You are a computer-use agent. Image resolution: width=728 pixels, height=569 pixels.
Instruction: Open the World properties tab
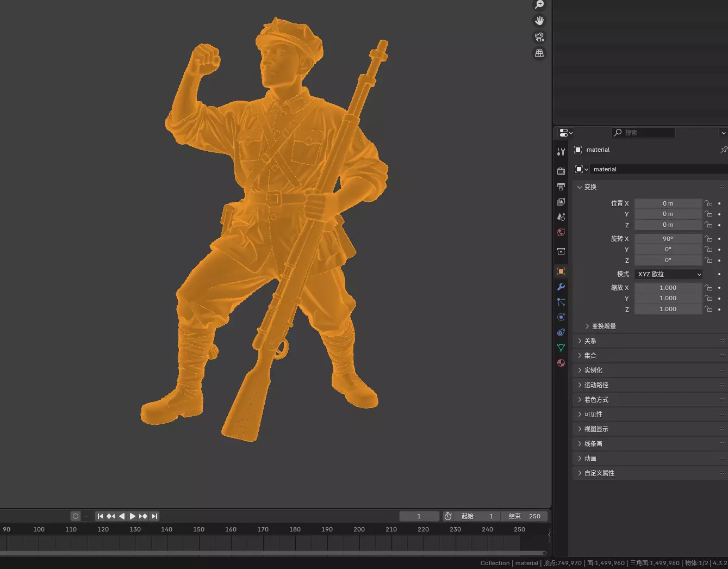(x=561, y=232)
